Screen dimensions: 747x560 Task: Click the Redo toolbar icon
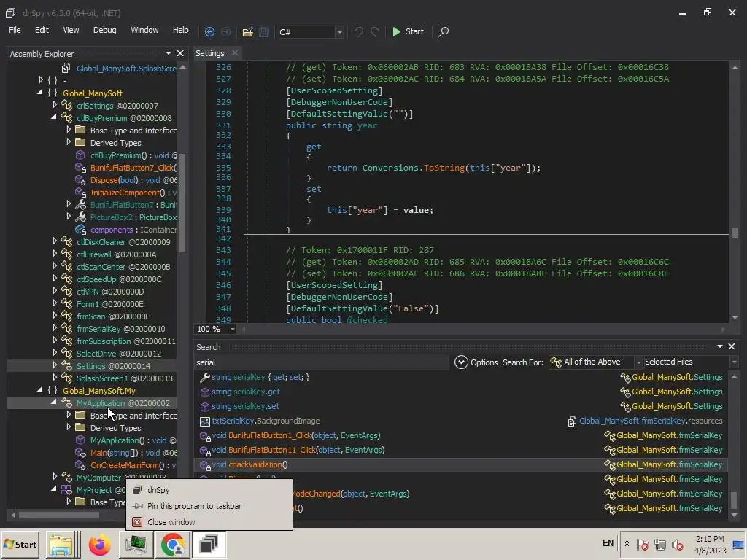(375, 31)
